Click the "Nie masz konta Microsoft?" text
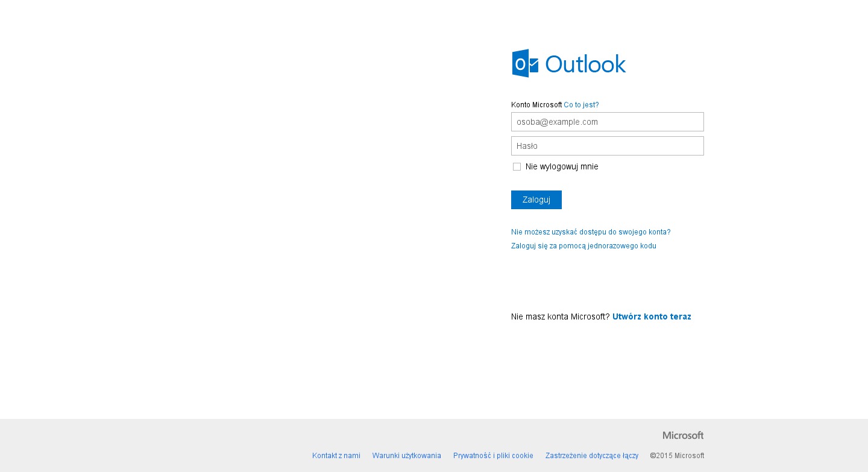This screenshot has width=868, height=472. [x=561, y=316]
